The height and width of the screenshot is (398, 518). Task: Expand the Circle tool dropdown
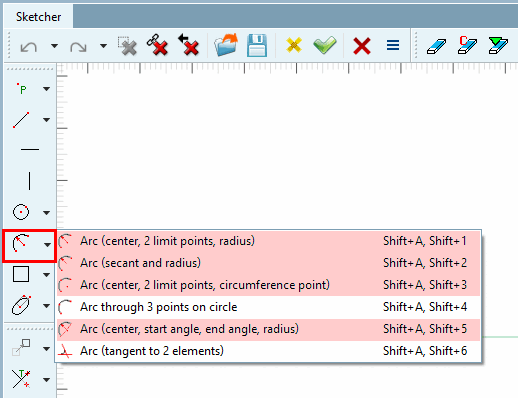[x=46, y=212]
